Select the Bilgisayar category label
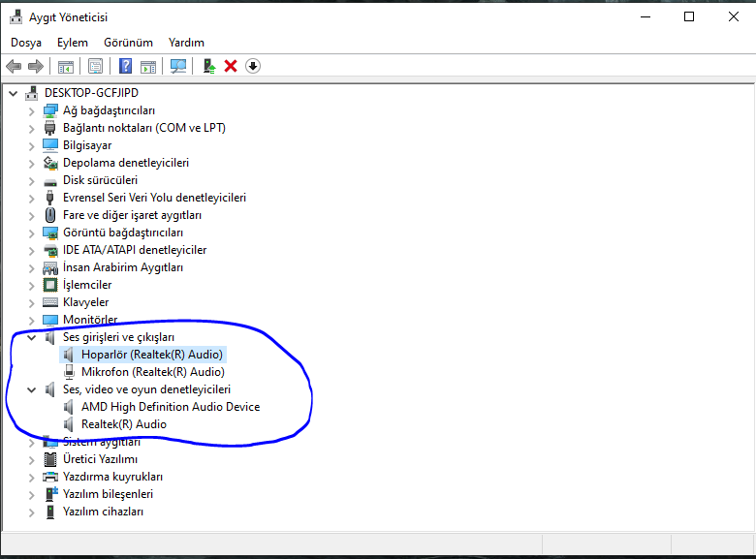The image size is (756, 559). (87, 145)
